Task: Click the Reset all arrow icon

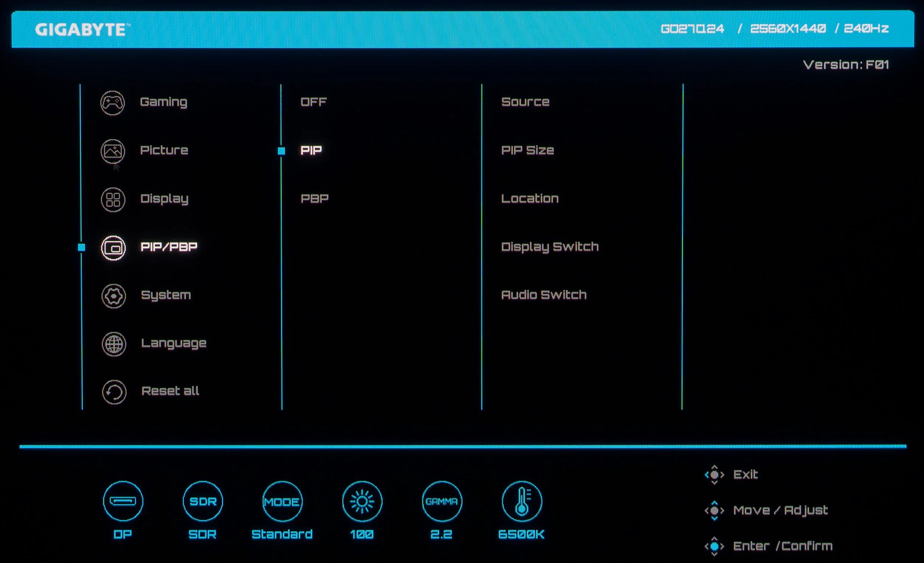Action: (114, 392)
